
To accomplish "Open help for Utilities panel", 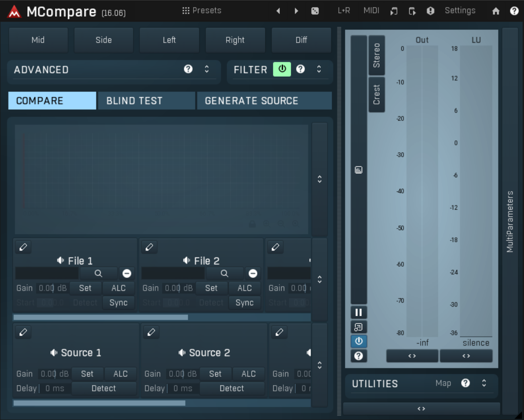I will pyautogui.click(x=465, y=383).
